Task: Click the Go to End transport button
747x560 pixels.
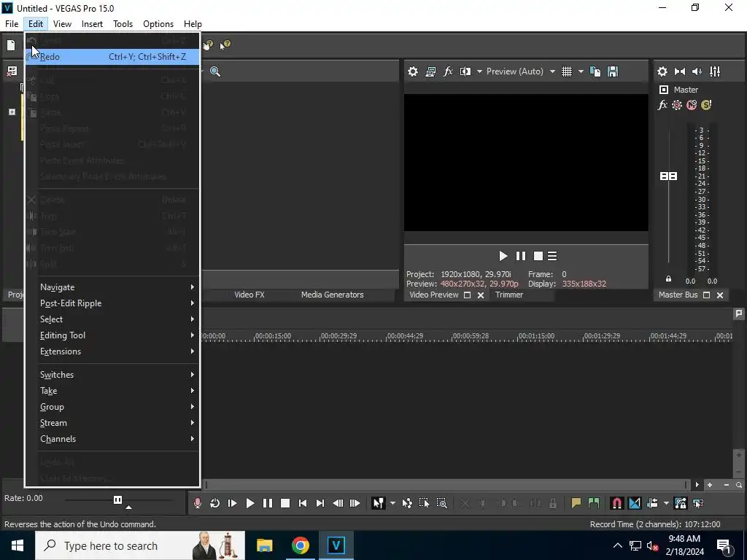Action: pyautogui.click(x=320, y=503)
